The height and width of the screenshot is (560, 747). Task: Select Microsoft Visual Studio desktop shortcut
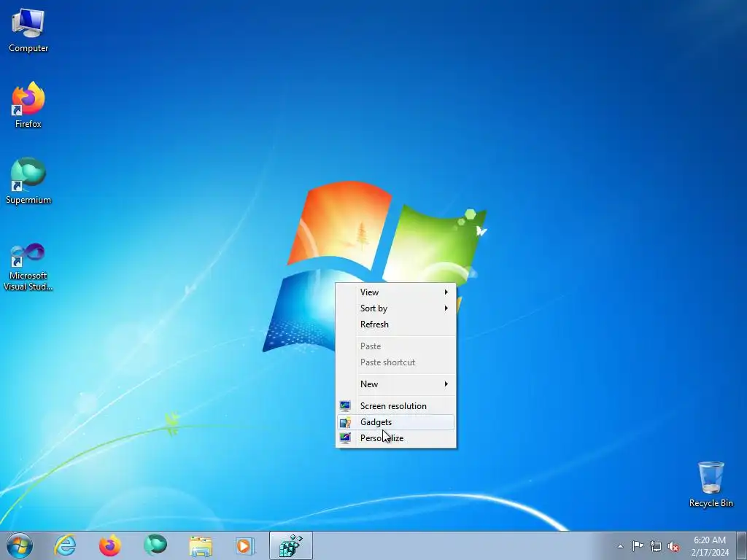click(28, 267)
